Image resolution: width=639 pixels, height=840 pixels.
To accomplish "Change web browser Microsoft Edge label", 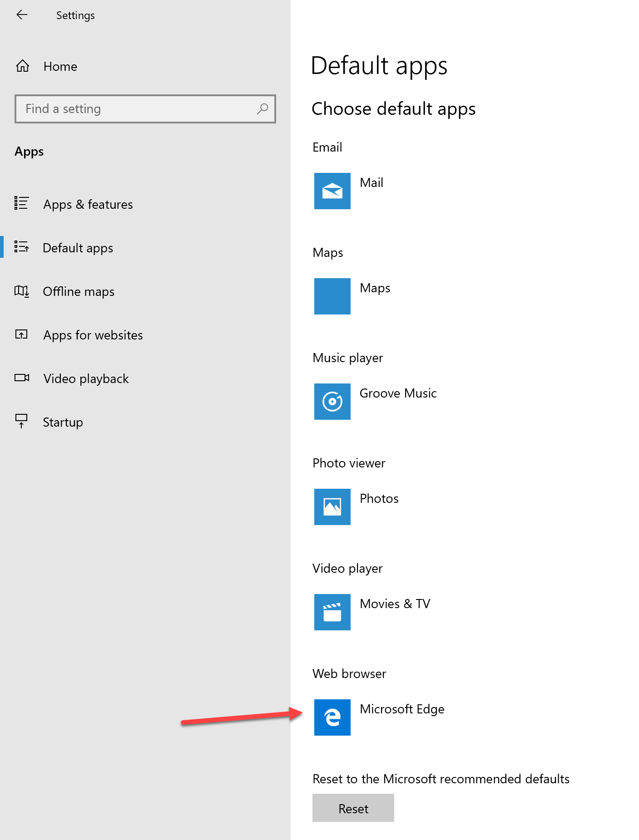I will tap(402, 709).
